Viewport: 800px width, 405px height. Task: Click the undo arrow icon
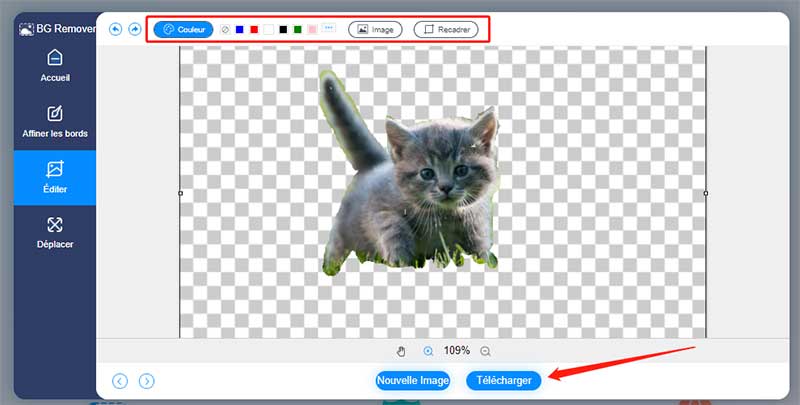[x=115, y=30]
